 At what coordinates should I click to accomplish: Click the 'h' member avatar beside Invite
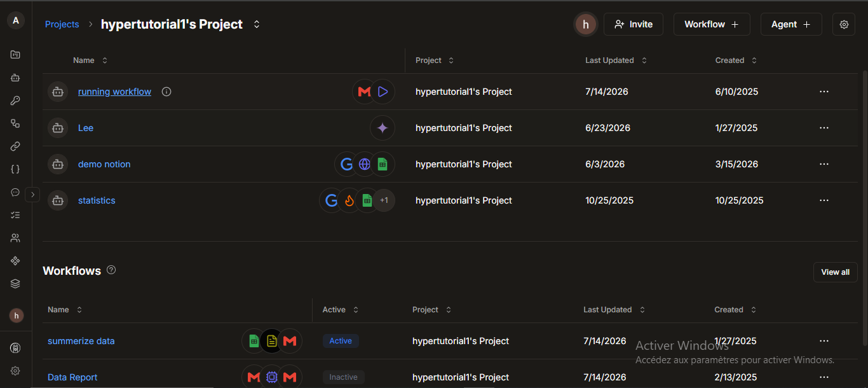[x=585, y=24]
